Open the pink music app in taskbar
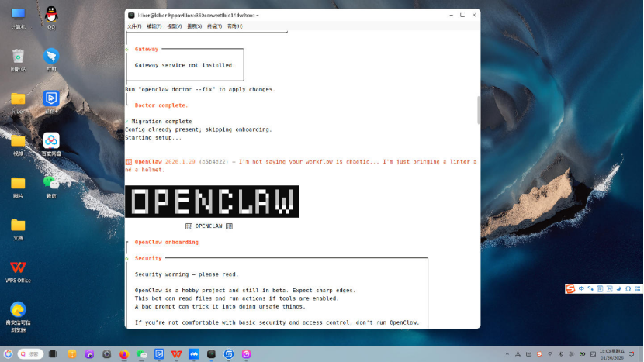The width and height of the screenshot is (644, 362). [x=246, y=353]
